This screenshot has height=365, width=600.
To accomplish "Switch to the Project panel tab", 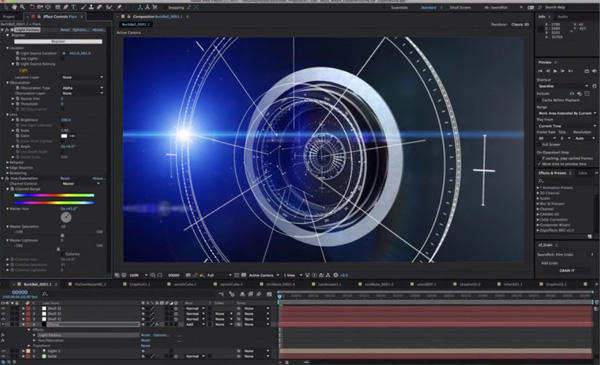I will 9,17.
